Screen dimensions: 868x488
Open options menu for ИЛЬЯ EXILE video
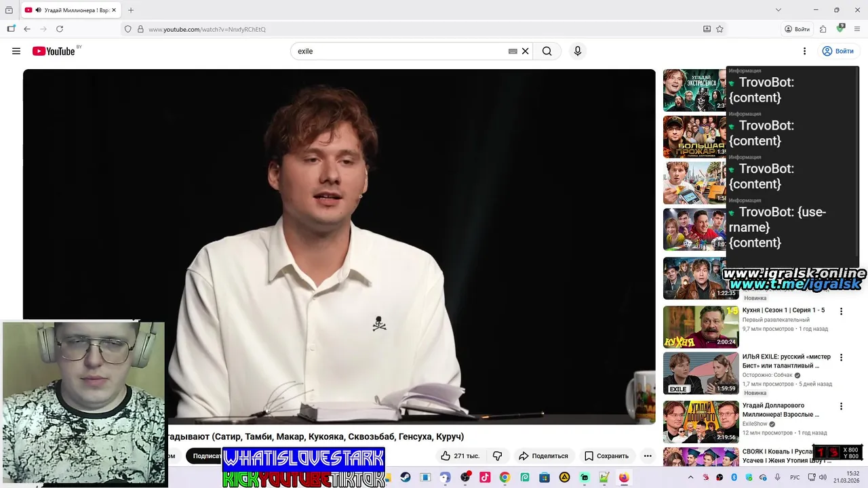[x=841, y=357]
